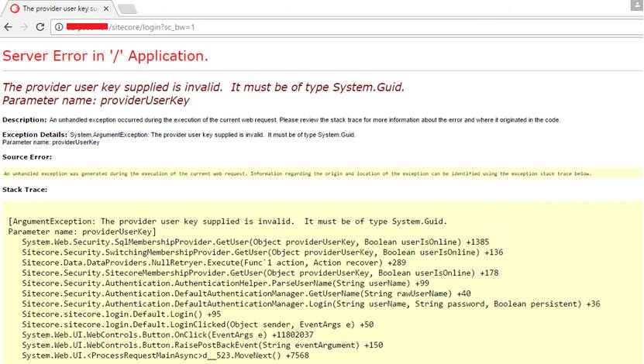The height and width of the screenshot is (364, 644).
Task: View site information via the info icon
Action: [x=59, y=27]
